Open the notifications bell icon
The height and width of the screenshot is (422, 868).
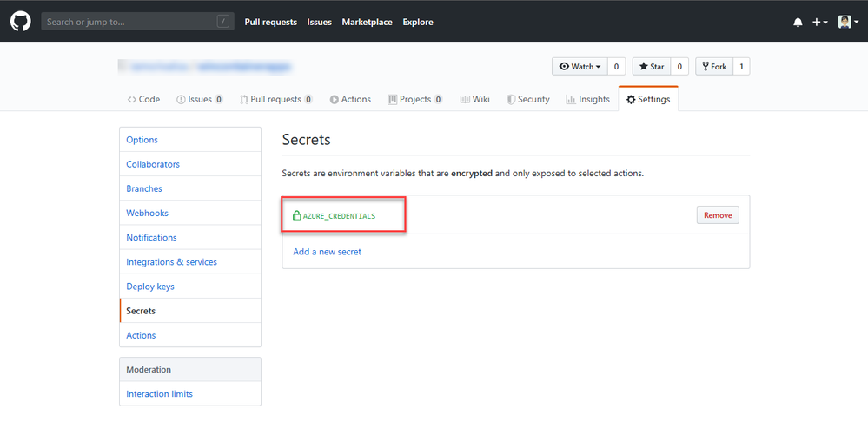798,22
